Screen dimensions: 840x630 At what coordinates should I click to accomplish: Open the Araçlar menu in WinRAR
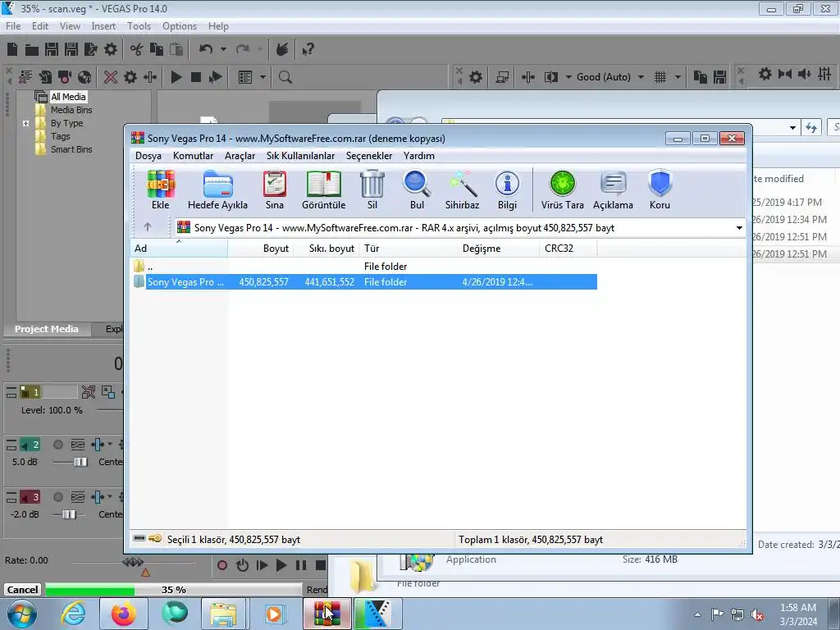tap(240, 156)
